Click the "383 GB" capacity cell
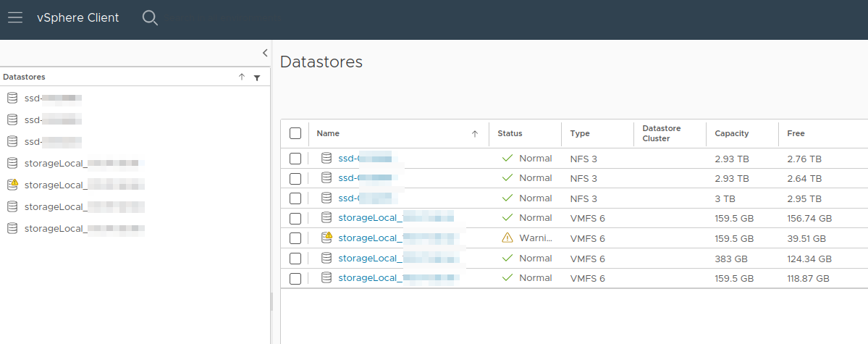This screenshot has width=868, height=344. click(731, 259)
